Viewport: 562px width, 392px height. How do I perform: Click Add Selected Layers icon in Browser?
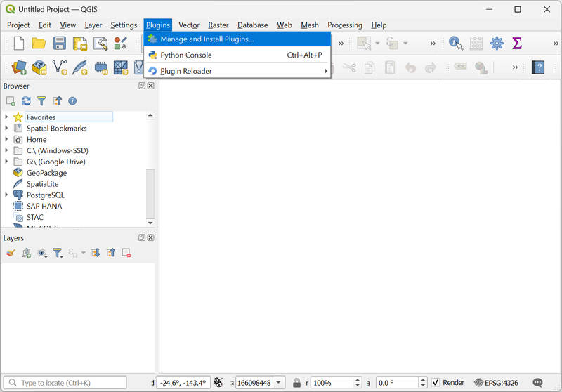[11, 101]
